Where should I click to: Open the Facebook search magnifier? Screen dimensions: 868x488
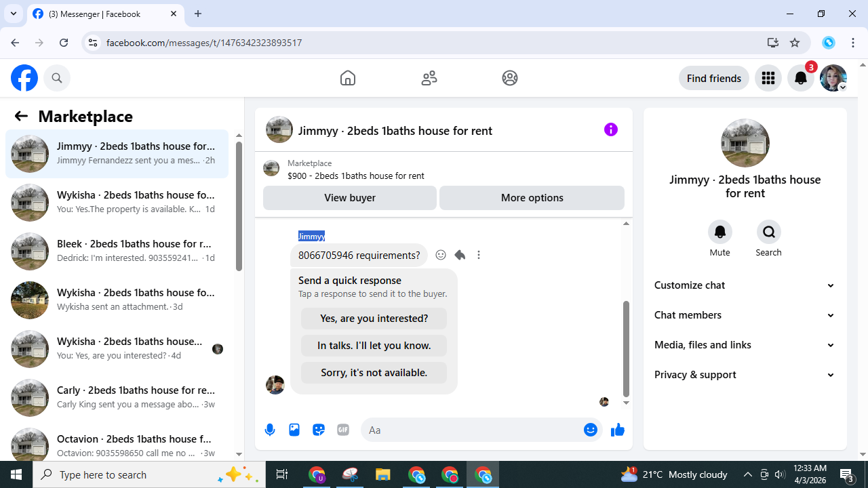57,78
